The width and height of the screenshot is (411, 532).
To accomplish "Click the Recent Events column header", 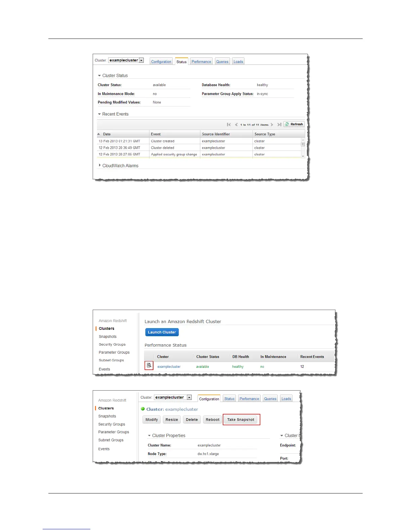I will 312,357.
